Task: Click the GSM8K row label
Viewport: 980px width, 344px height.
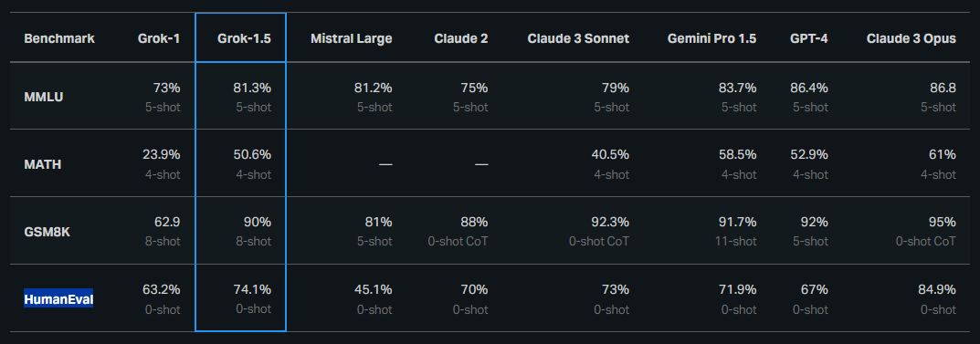Action: (x=47, y=232)
